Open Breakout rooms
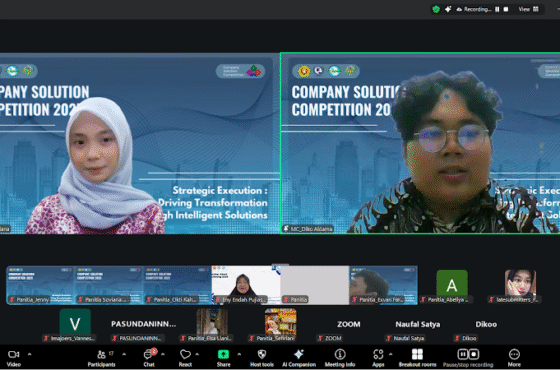Viewport: 560px width, 370px height. [x=418, y=358]
